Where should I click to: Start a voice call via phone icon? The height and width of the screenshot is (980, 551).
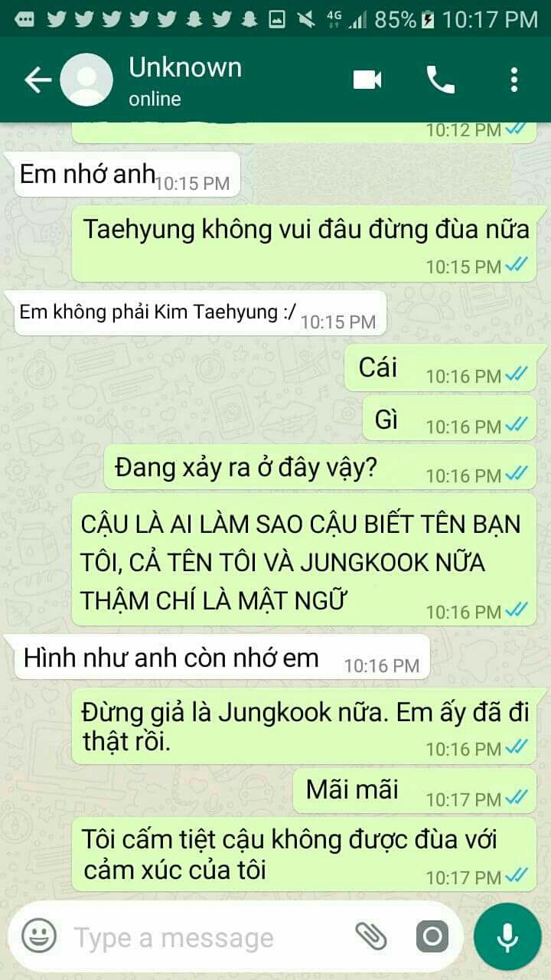[441, 80]
